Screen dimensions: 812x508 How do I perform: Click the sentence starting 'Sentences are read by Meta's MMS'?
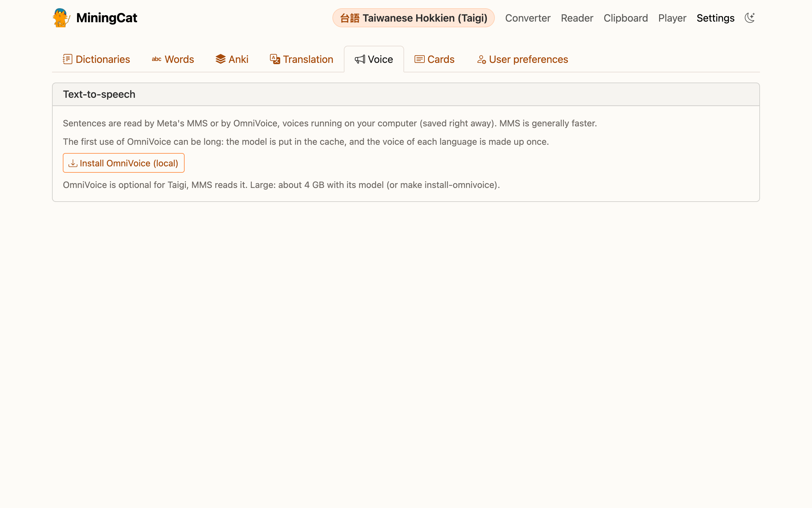(x=330, y=123)
